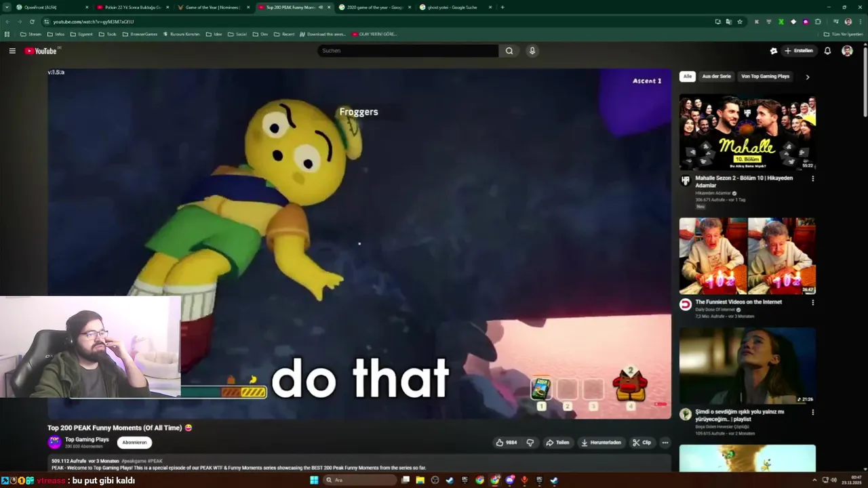The width and height of the screenshot is (868, 488).
Task: Open the Recent bookmark folder
Action: point(284,34)
